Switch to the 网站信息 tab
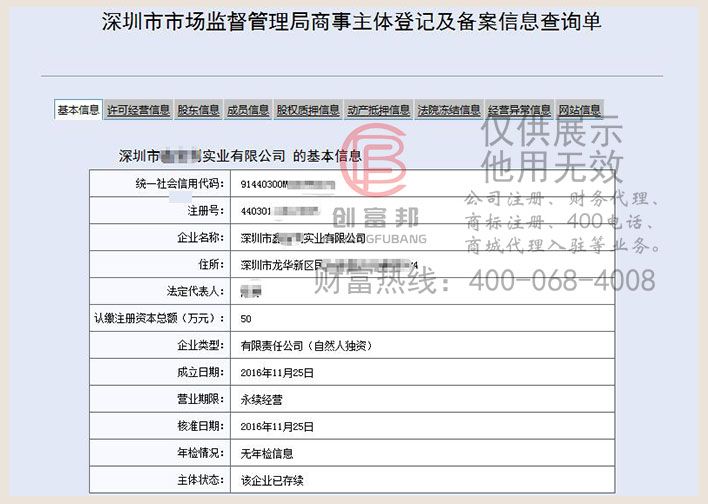 (x=579, y=110)
